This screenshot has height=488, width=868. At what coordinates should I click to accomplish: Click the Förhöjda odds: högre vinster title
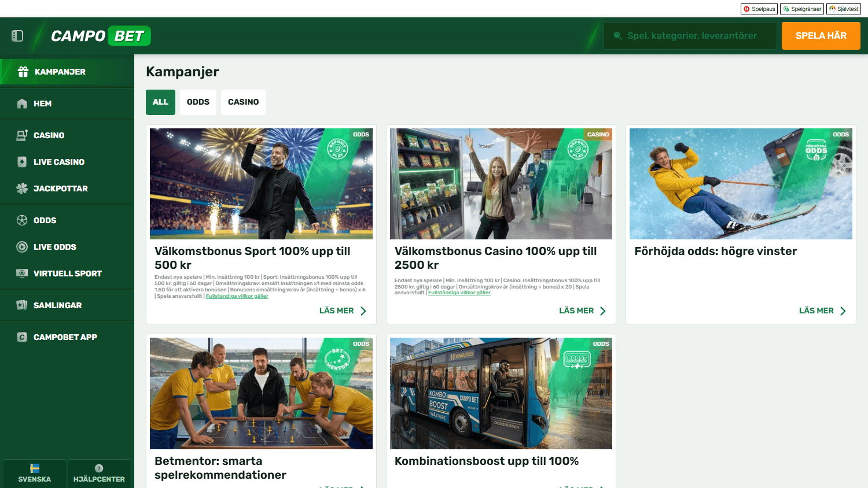pos(716,251)
